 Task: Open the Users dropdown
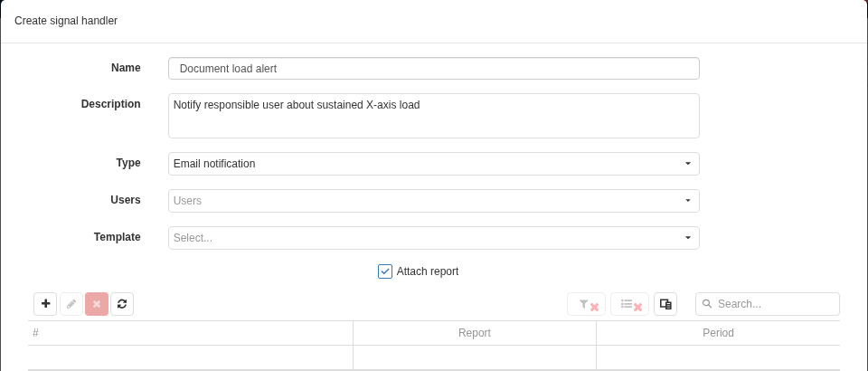pyautogui.click(x=434, y=201)
